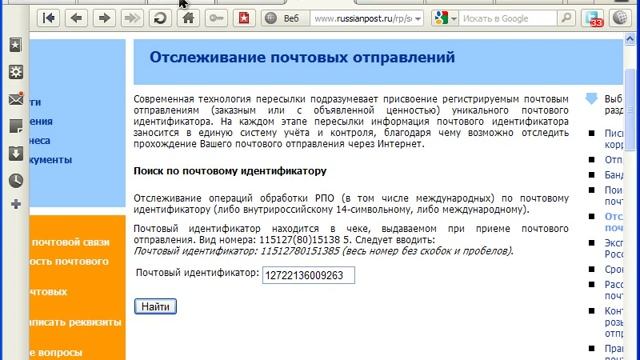Click the red bookmark star toolbar icon
640x360 pixels.
tap(244, 18)
